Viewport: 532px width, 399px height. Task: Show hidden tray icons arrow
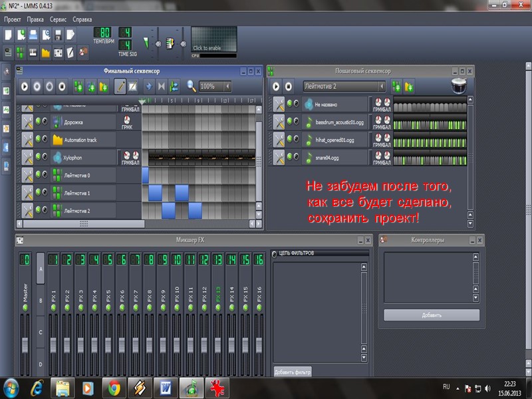coord(458,388)
